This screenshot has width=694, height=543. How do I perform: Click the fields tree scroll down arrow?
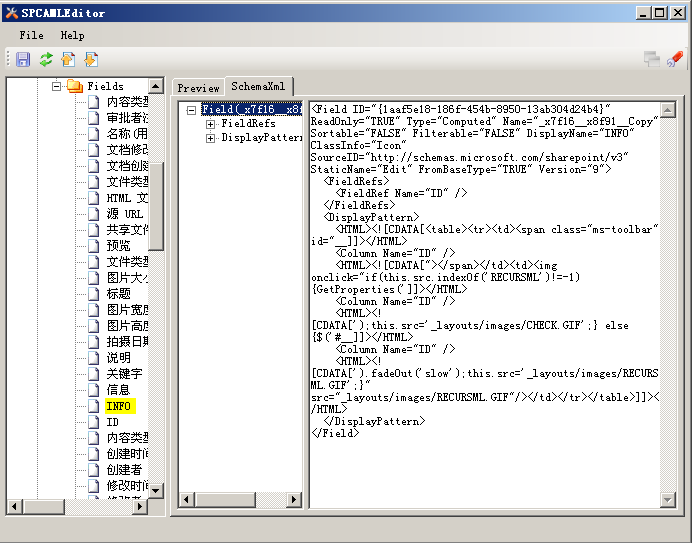pyautogui.click(x=155, y=490)
